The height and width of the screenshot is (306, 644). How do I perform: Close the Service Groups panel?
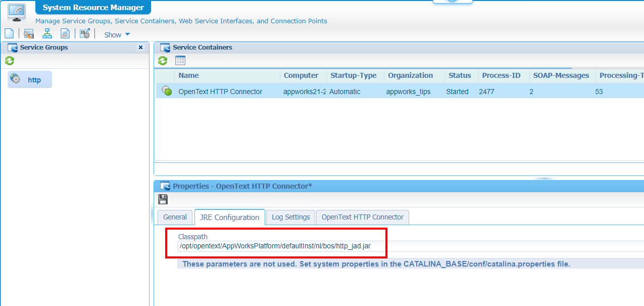(140, 48)
